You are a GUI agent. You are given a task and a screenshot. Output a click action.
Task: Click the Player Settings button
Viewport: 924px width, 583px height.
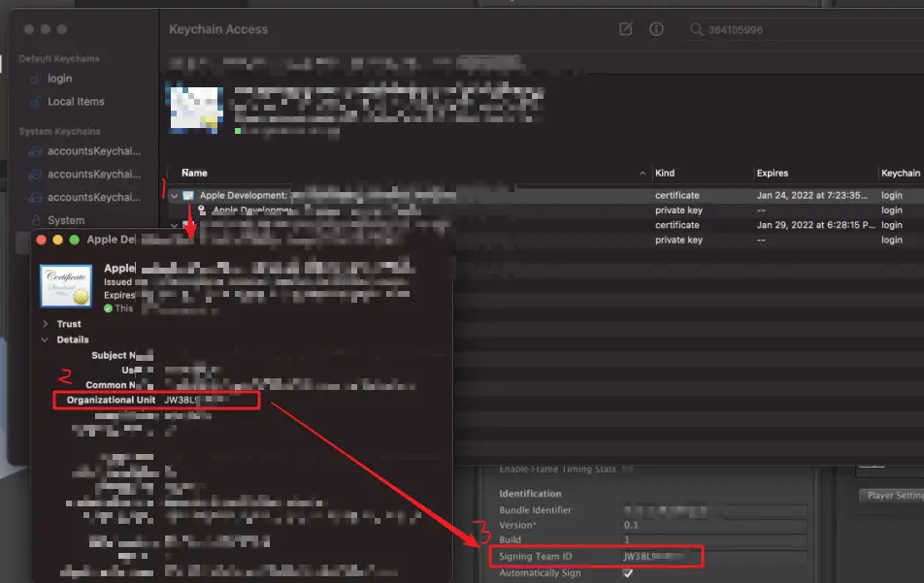coord(892,496)
